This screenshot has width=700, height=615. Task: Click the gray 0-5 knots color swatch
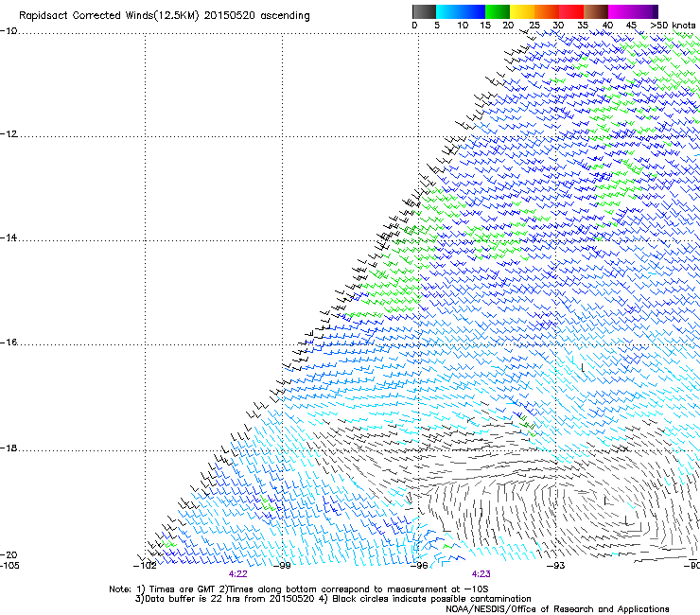pyautogui.click(x=424, y=11)
